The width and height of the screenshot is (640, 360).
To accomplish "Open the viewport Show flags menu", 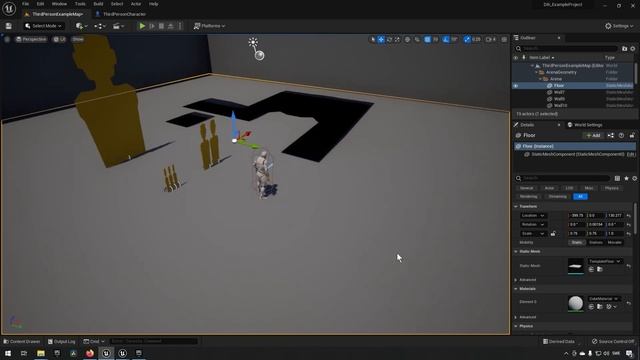I will coord(78,40).
